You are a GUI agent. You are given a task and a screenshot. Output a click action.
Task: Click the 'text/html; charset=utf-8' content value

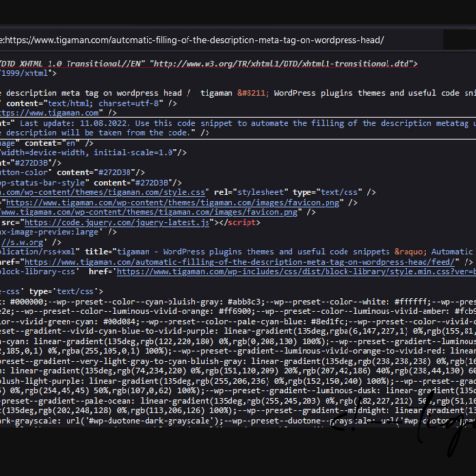click(x=103, y=104)
